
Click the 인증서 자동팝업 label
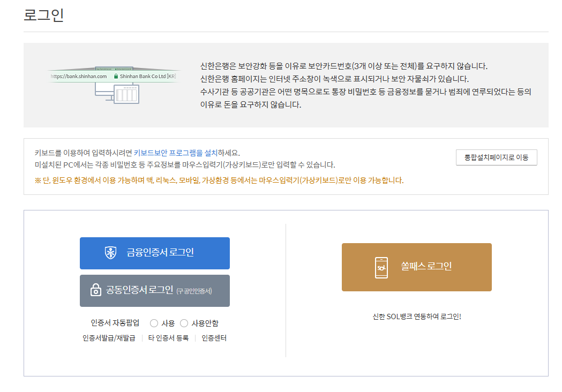tap(115, 323)
